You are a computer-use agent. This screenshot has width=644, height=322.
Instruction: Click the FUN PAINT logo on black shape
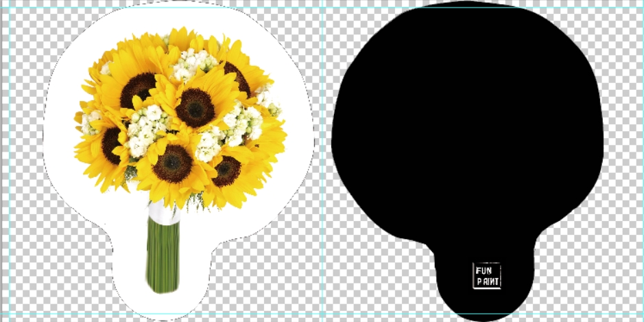tap(488, 275)
